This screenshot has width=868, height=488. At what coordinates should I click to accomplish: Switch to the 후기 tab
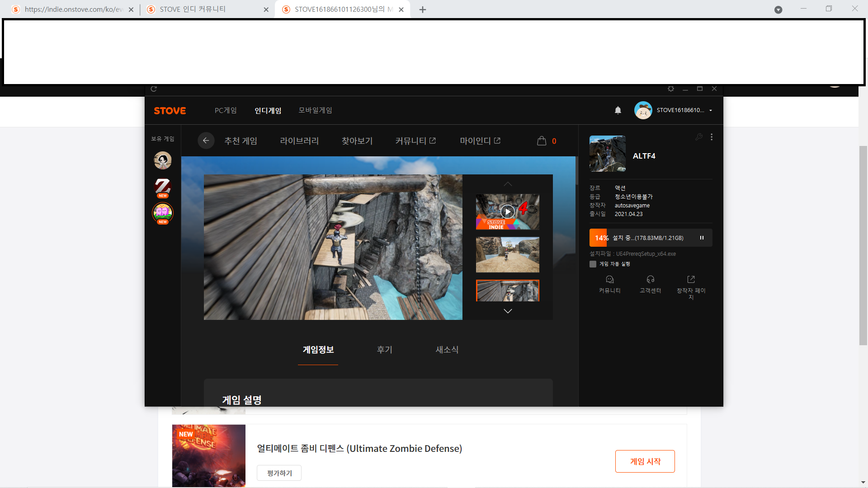tap(384, 350)
